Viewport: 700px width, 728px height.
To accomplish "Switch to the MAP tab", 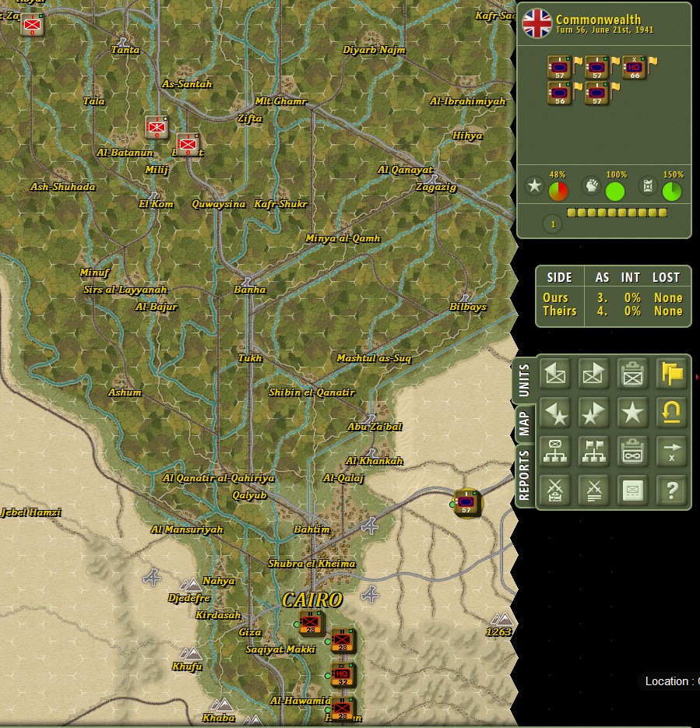I will 524,423.
